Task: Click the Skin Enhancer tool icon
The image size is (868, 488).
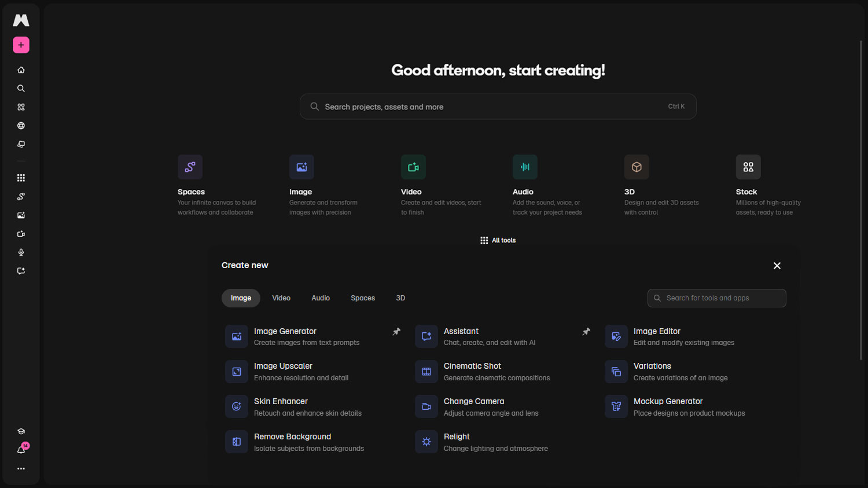Action: tap(237, 406)
